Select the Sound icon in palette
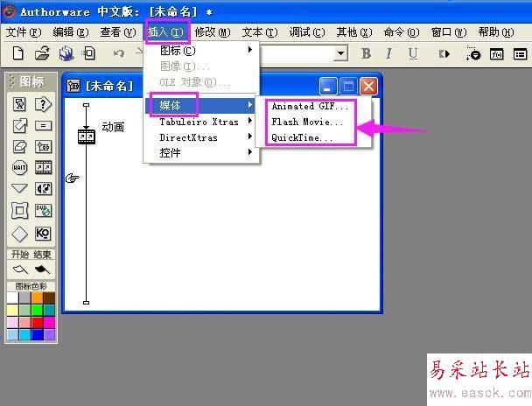This screenshot has height=406, width=532. tap(43, 189)
